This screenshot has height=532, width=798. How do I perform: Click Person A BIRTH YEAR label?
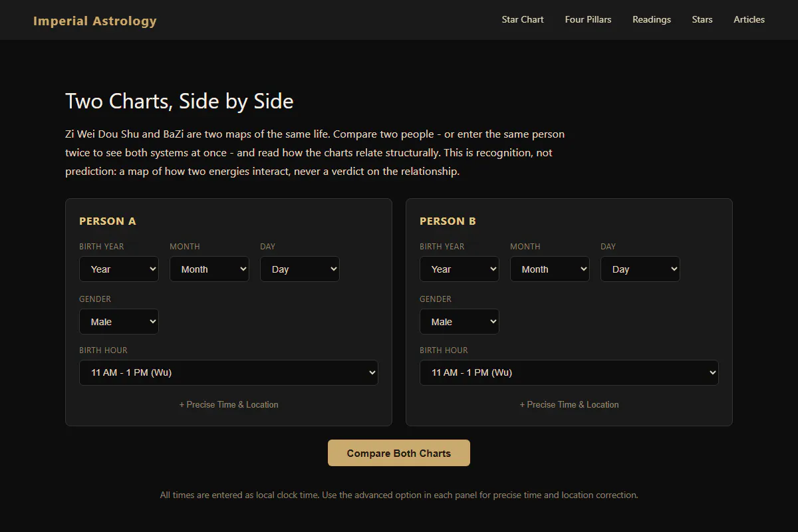(102, 247)
